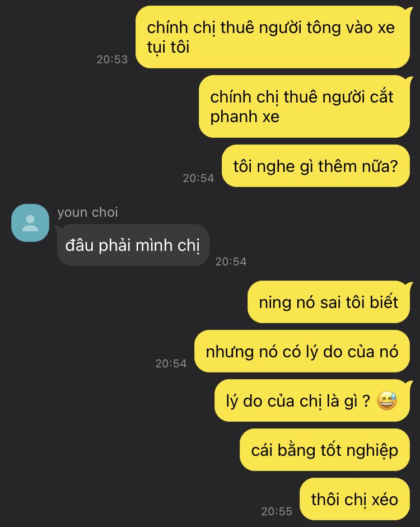
Task: Tap the 'ning nó sai tôi biết' bubble
Action: [329, 302]
